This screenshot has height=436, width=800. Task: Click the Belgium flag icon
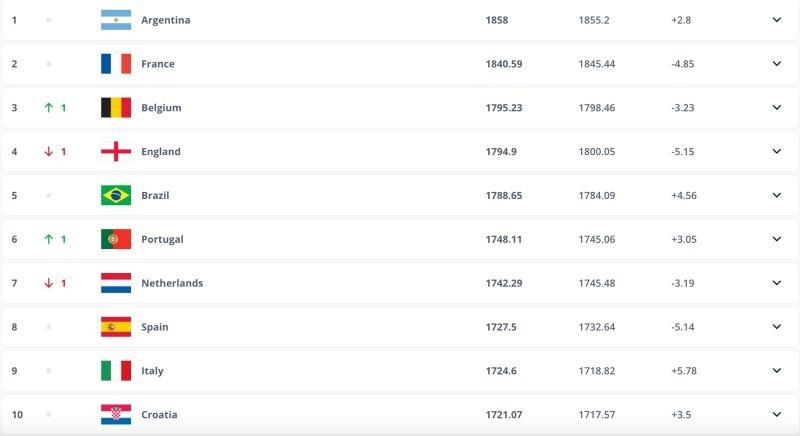pos(116,108)
